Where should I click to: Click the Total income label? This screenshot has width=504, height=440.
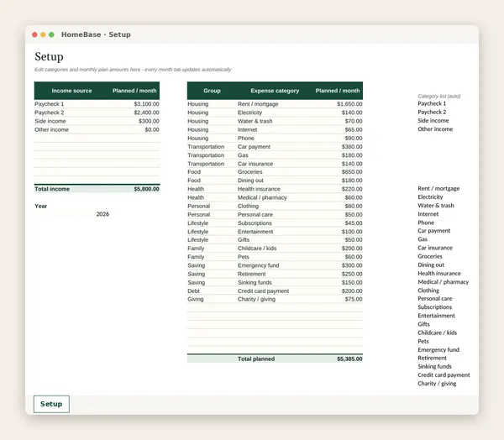[52, 189]
